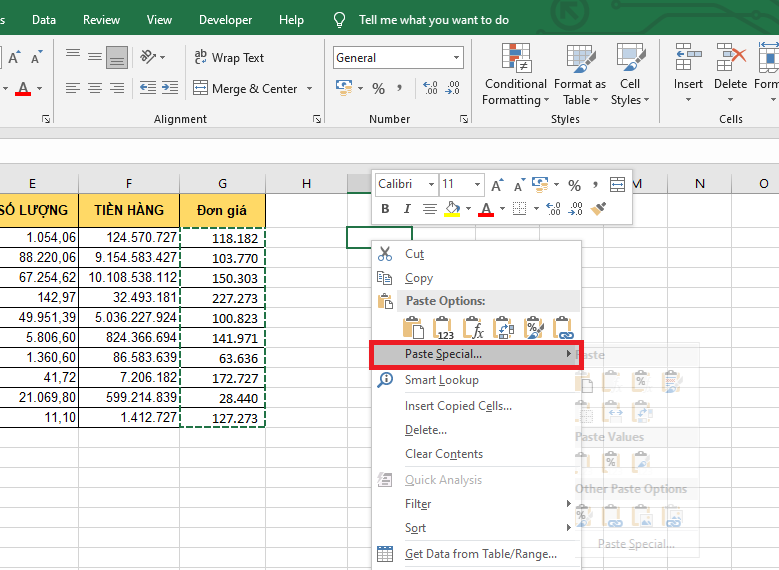The image size is (779, 570).
Task: Click Format Painter brush in mini toolbar
Action: 599,209
